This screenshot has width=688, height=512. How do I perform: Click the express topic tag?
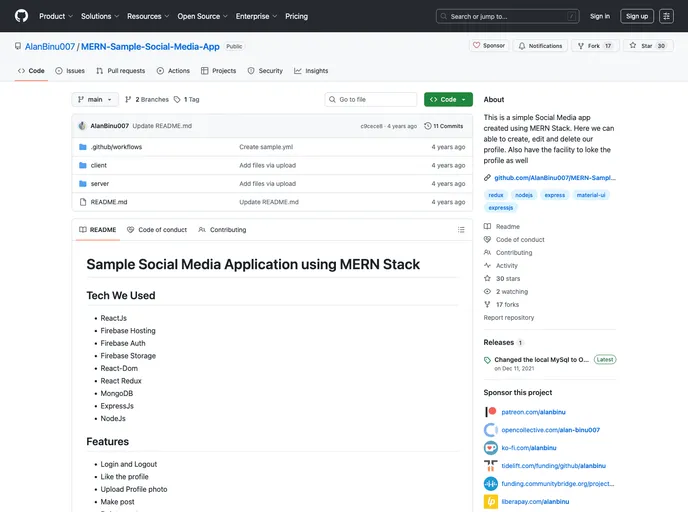click(x=555, y=195)
